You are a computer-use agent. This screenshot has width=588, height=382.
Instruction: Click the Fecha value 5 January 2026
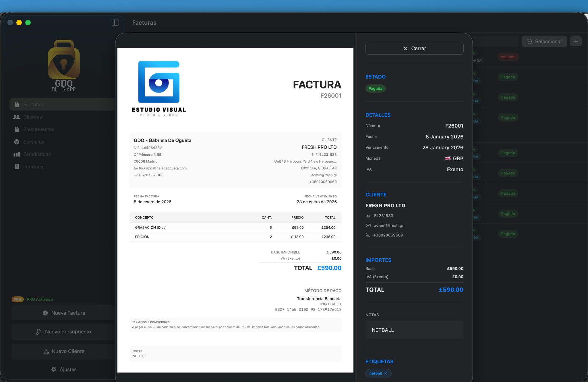point(444,137)
